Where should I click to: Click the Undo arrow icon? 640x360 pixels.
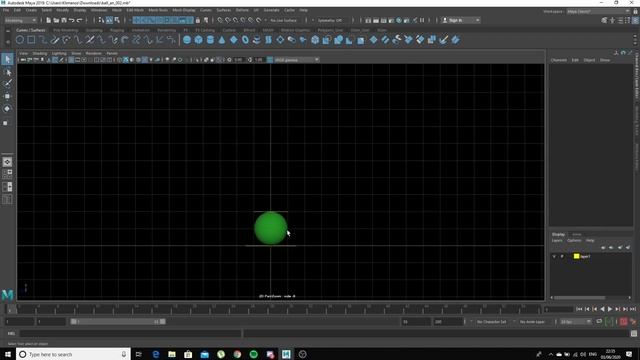[x=72, y=20]
